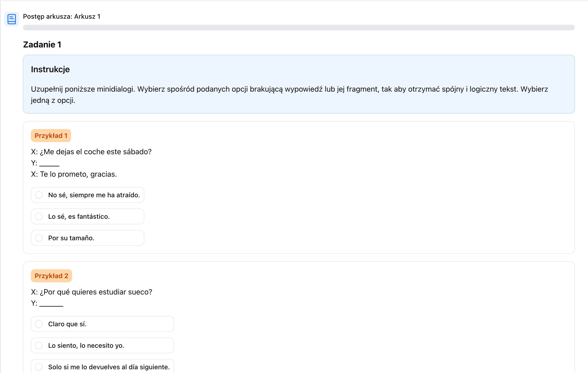
Task: Click 'Postęp arkusza: Arkusz 1' label
Action: click(x=62, y=17)
